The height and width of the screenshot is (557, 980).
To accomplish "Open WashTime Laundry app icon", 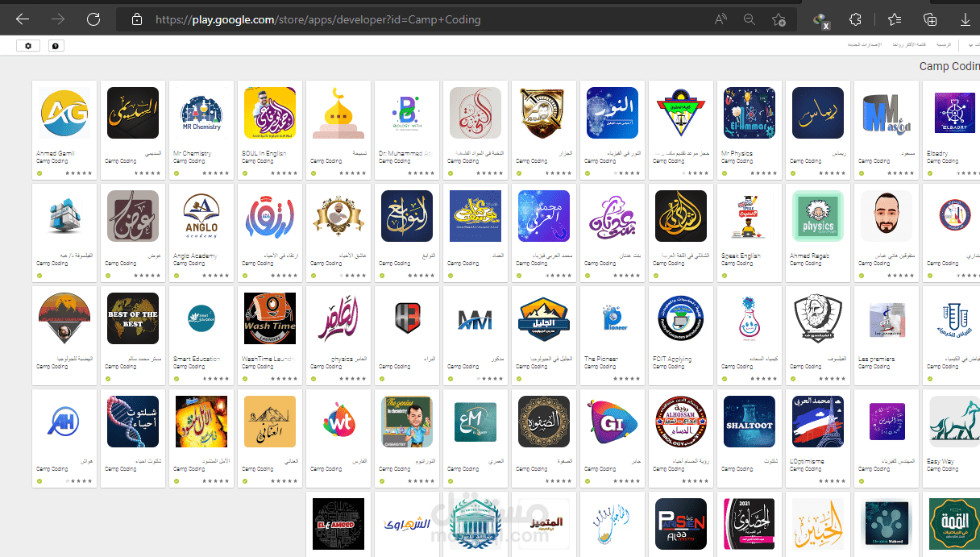I will coord(270,318).
